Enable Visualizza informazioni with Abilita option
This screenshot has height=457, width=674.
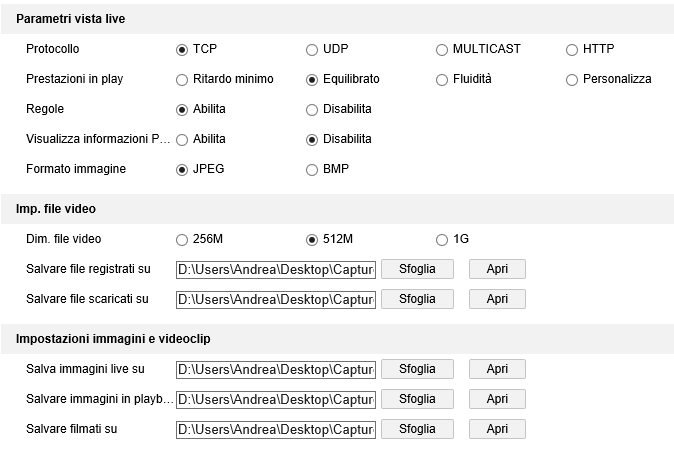click(x=182, y=139)
